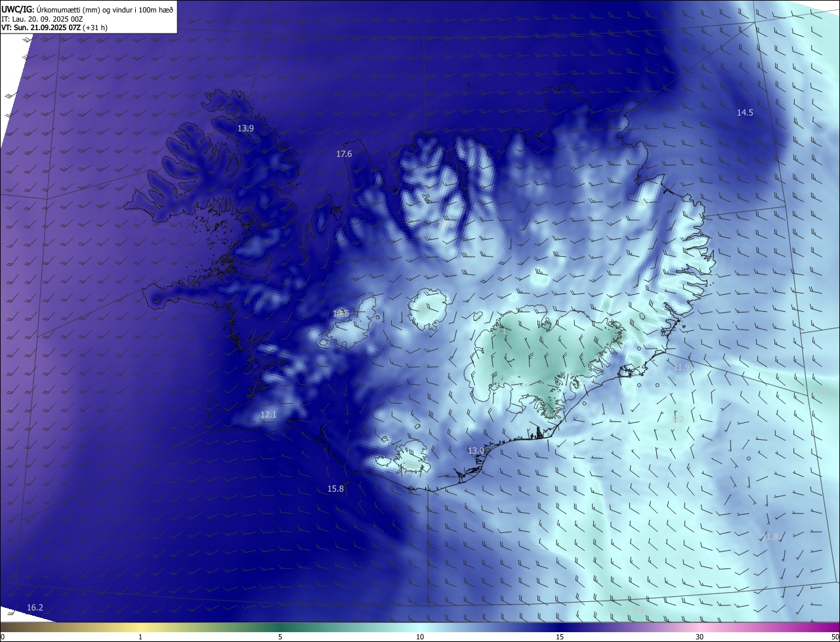
Task: Click the title 'UWC/IG: Úrkomumætti (mm) og vindur í 100m hæð'
Action: tap(87, 9)
